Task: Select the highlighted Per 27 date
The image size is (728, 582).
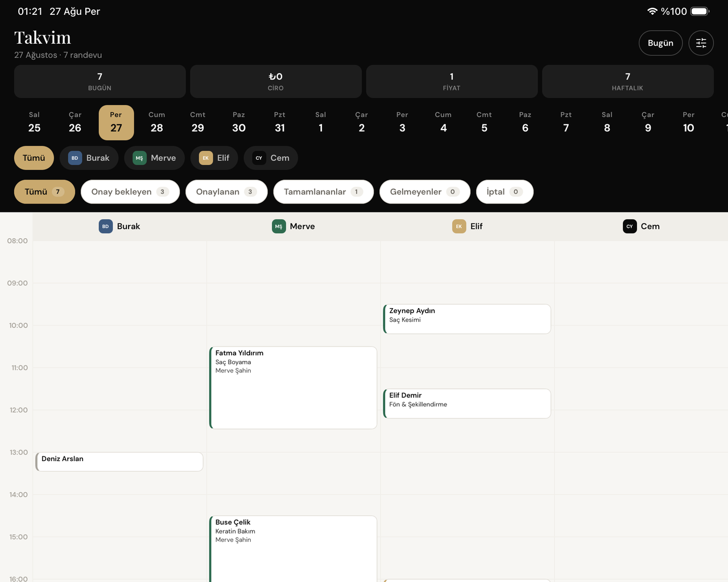Action: pos(116,123)
